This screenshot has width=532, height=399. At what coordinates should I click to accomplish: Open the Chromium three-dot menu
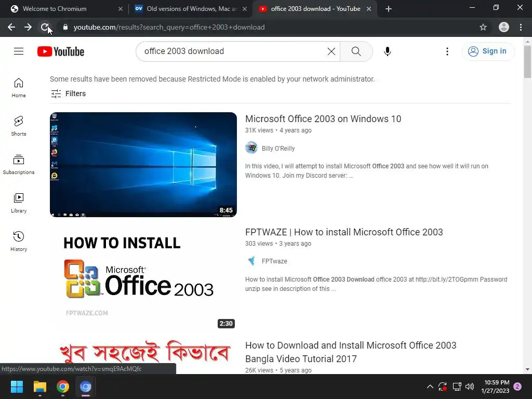pos(521,27)
